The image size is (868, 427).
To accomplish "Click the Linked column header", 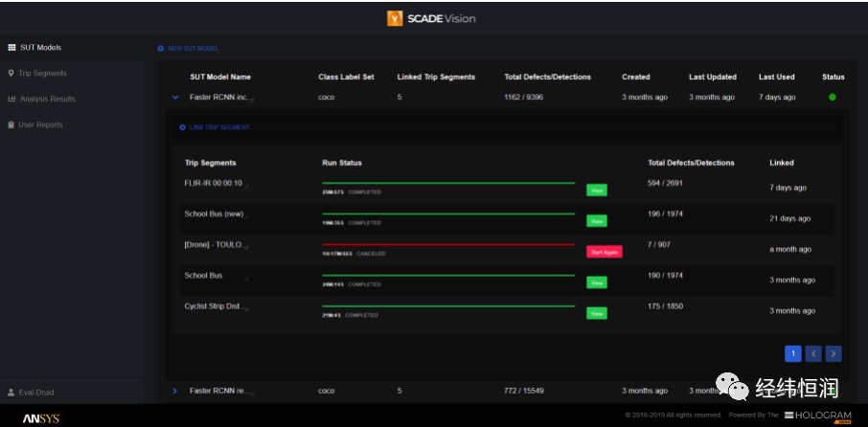I will 781,163.
